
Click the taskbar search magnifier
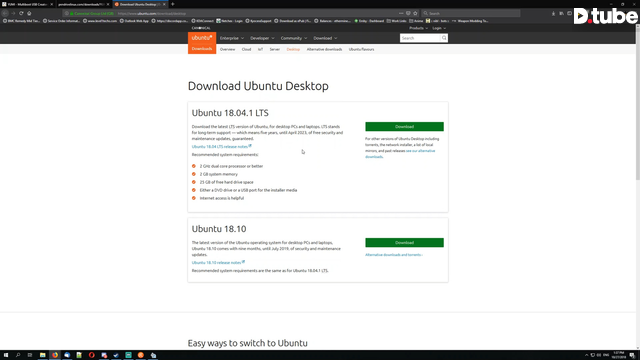tap(18, 355)
